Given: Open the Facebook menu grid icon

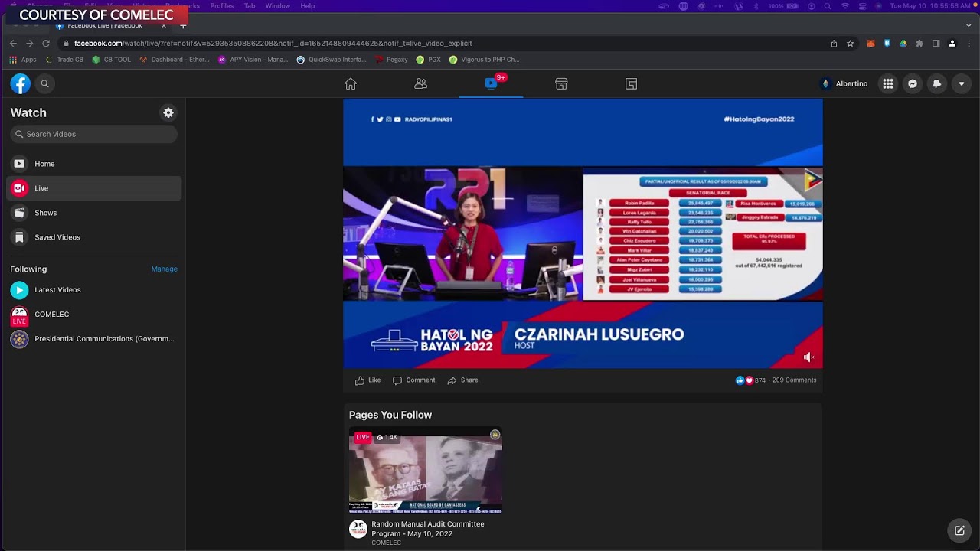Looking at the screenshot, I should pos(888,83).
